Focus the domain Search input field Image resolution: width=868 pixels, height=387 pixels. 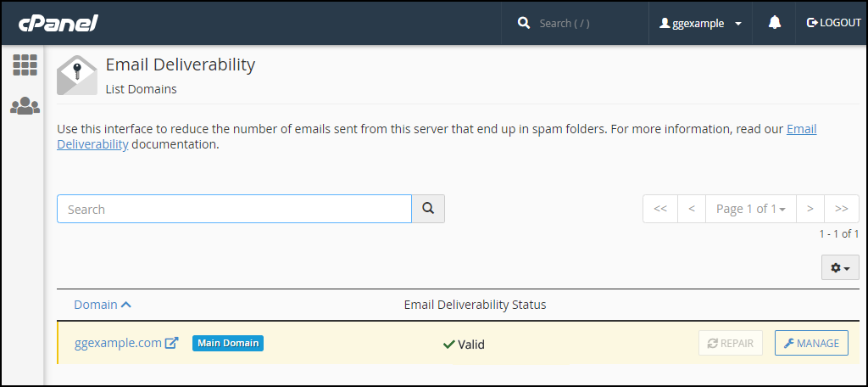(234, 209)
